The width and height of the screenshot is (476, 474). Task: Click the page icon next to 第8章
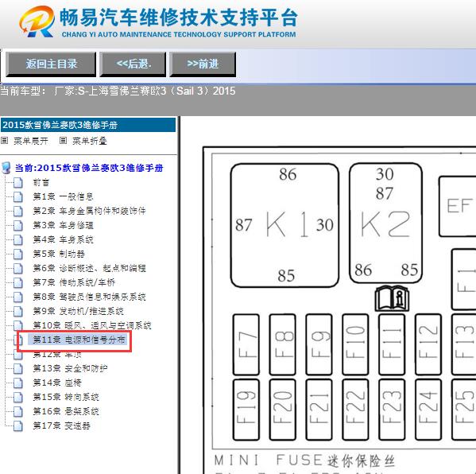tap(18, 297)
